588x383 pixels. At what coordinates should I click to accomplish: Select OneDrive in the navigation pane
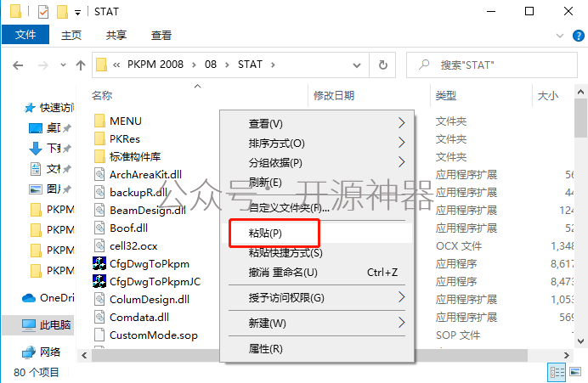[x=48, y=298]
